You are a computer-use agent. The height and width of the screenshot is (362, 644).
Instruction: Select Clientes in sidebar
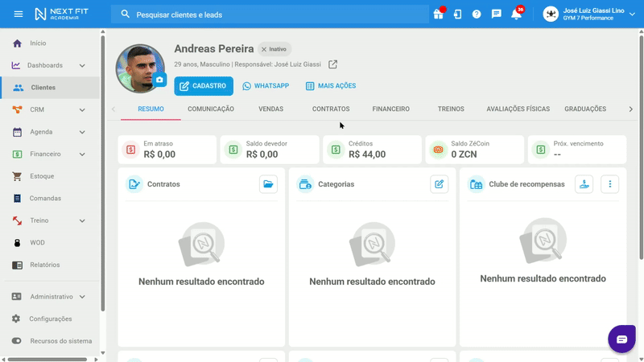click(x=50, y=88)
